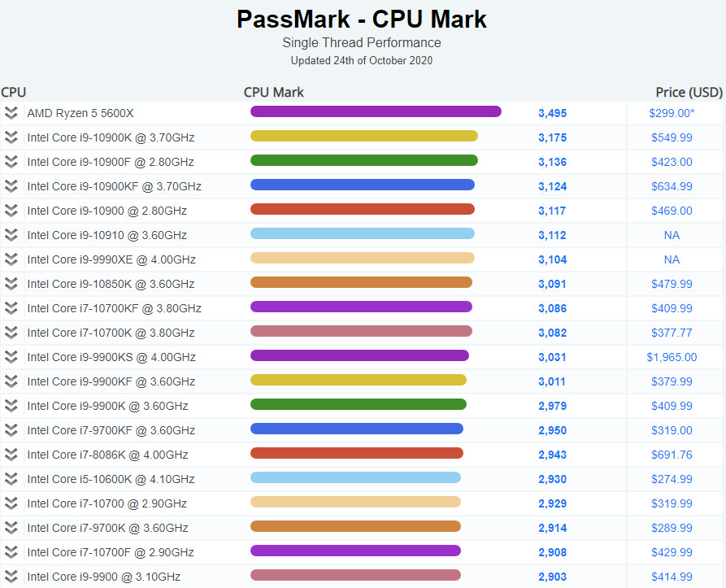Screen dimensions: 726x588
Task: Click the 3,495 CPU Mark score
Action: (552, 113)
